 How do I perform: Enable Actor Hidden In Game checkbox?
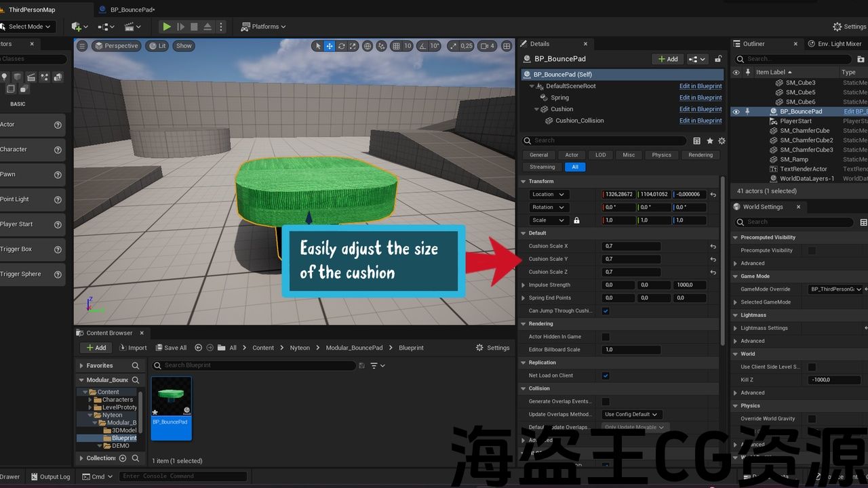(606, 337)
